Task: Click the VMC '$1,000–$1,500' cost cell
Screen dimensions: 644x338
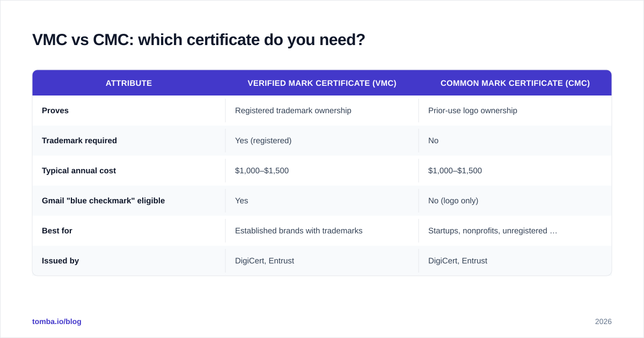Action: [x=262, y=171]
